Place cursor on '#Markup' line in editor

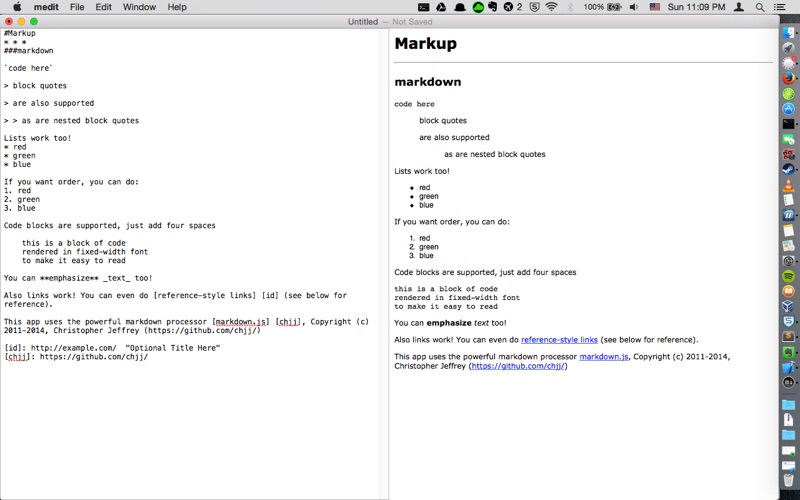20,34
